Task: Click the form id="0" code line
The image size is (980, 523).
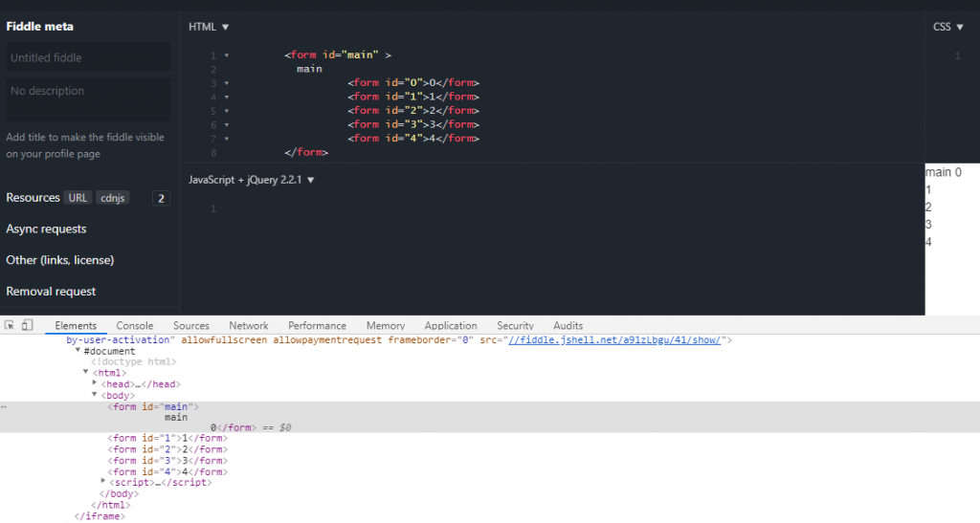Action: coord(413,82)
